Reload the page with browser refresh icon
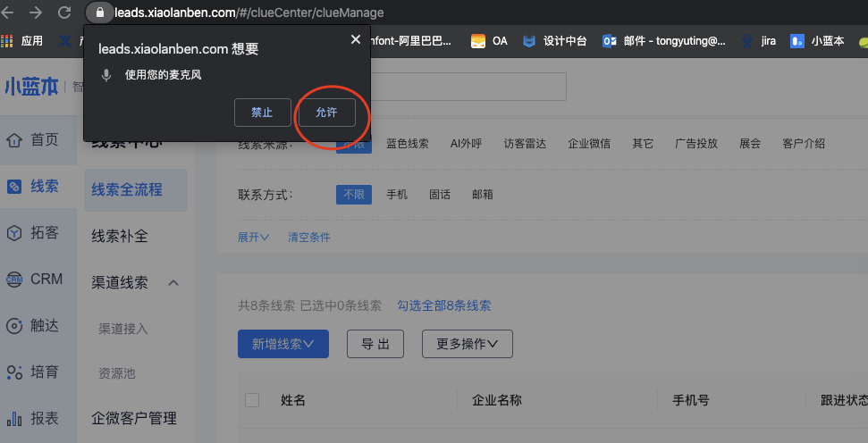 pyautogui.click(x=64, y=13)
